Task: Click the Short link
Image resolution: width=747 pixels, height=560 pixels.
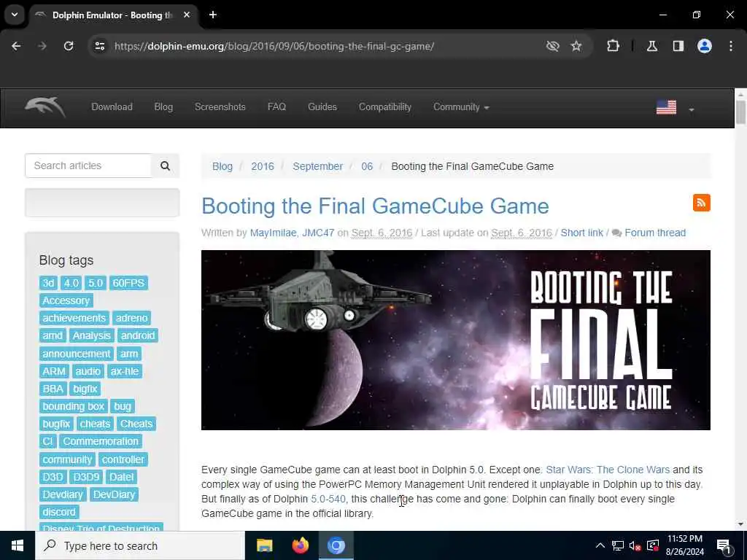Action: point(581,233)
